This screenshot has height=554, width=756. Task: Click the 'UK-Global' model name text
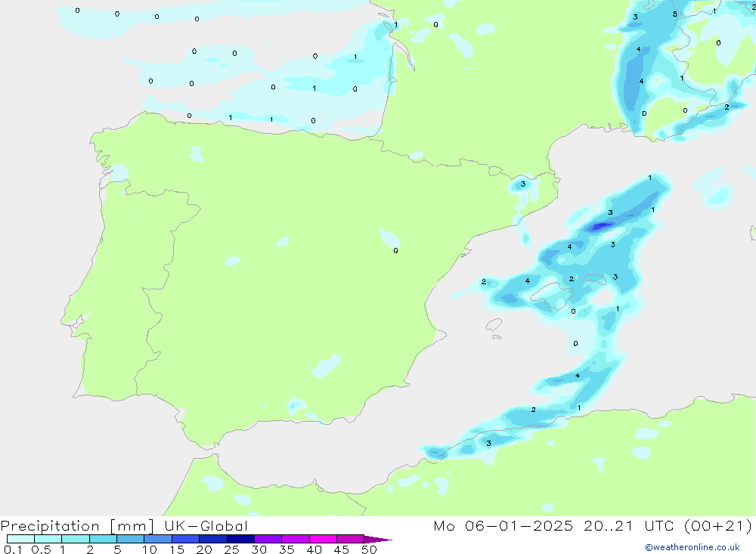(206, 525)
